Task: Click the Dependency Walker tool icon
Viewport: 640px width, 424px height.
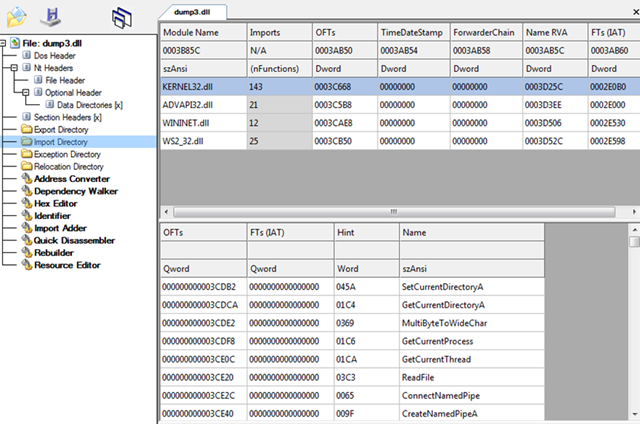Action: [x=27, y=191]
